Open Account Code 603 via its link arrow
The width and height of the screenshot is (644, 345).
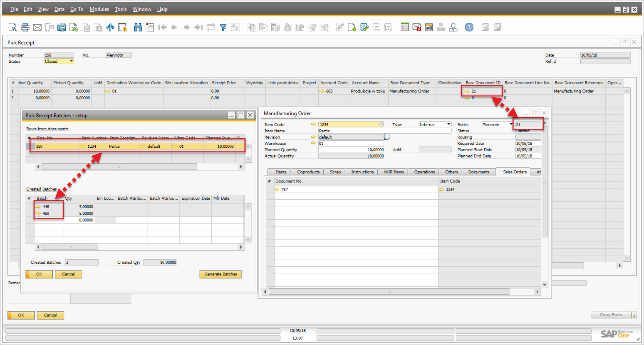tap(322, 91)
